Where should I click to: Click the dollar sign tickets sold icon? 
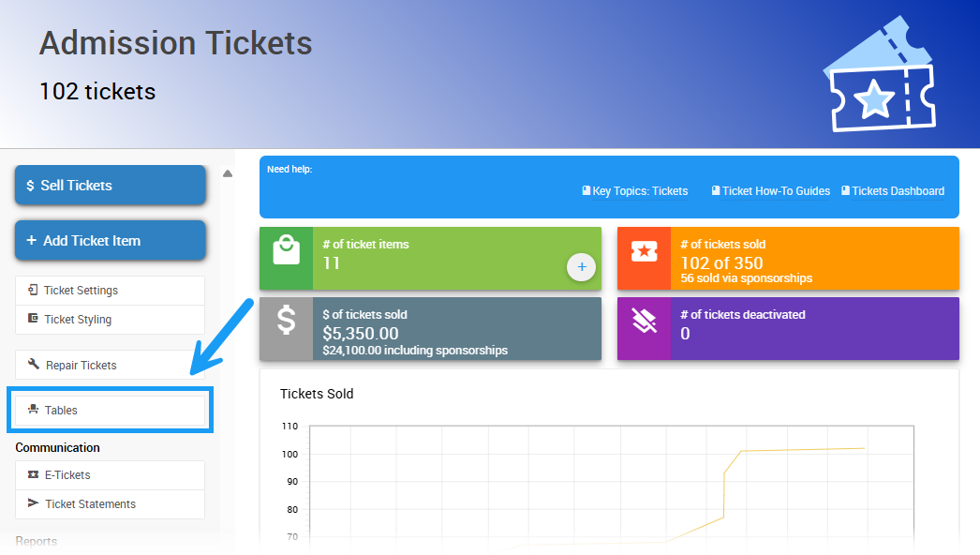click(x=286, y=321)
